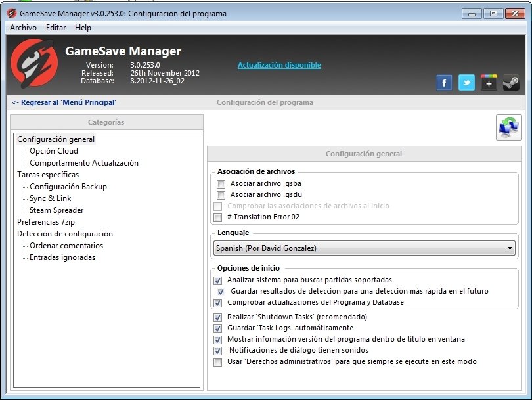Screen dimensions: 532x400
Task: Select 'Sync & Link' tree item
Action: (x=50, y=198)
